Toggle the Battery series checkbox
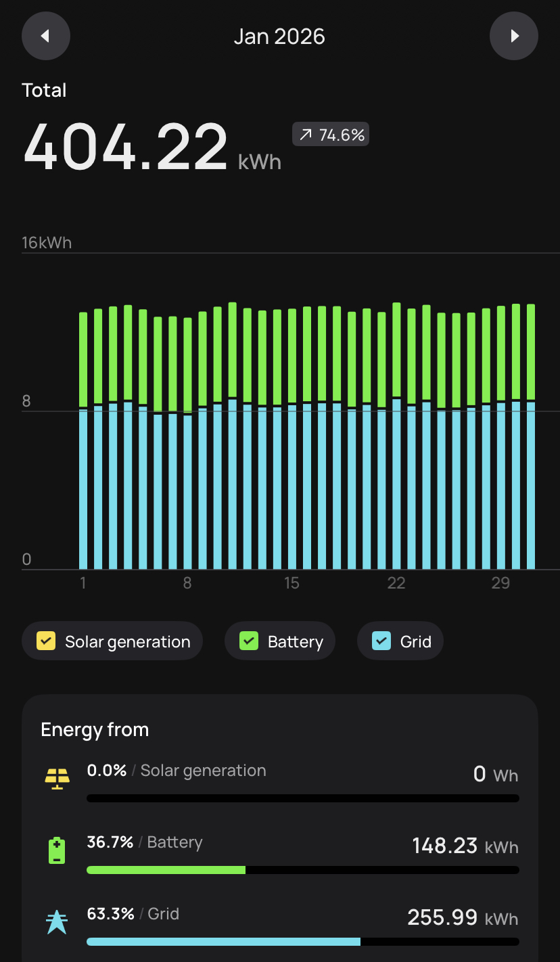 249,641
